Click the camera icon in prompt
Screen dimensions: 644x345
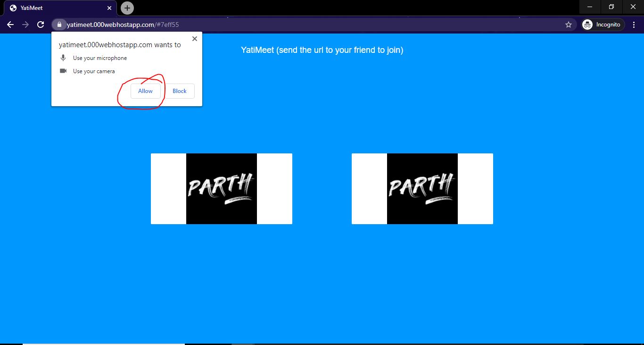tap(63, 71)
